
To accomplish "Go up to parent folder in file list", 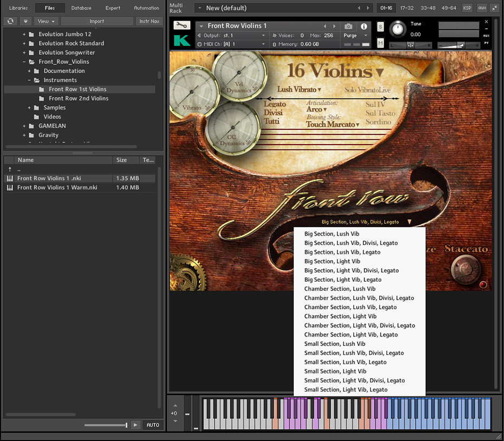I will [x=10, y=169].
